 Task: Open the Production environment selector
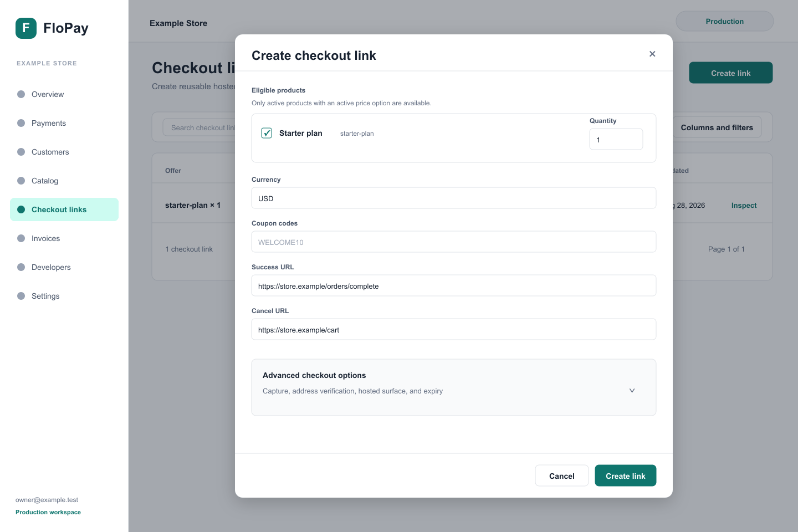[725, 21]
